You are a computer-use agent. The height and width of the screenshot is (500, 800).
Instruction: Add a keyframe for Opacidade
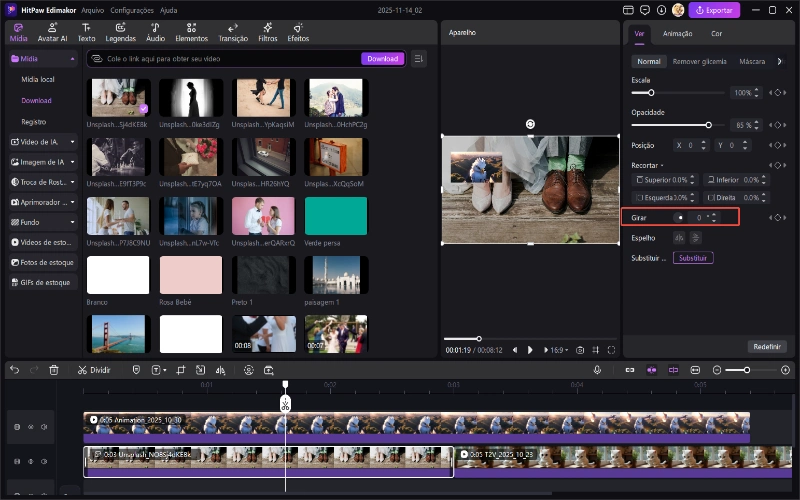[x=777, y=125]
